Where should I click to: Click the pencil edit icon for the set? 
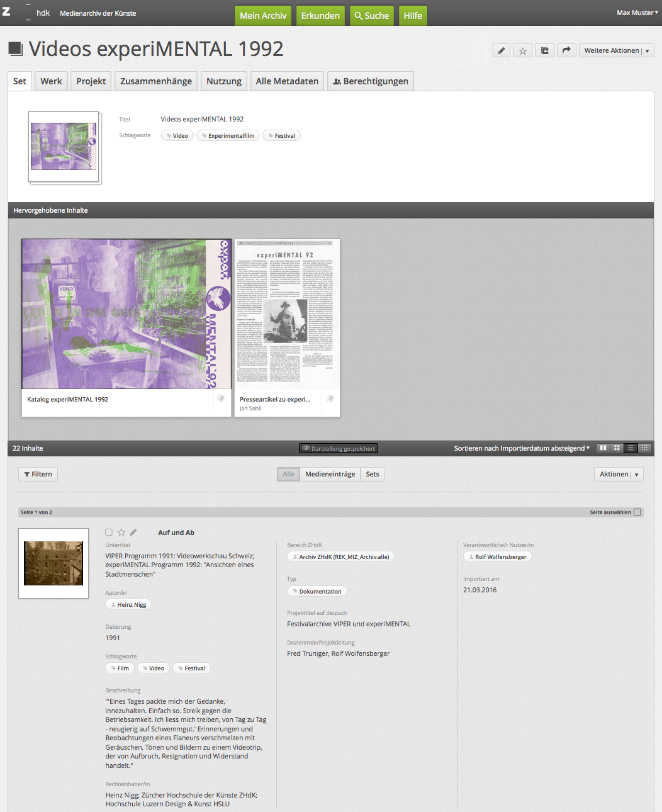tap(501, 51)
